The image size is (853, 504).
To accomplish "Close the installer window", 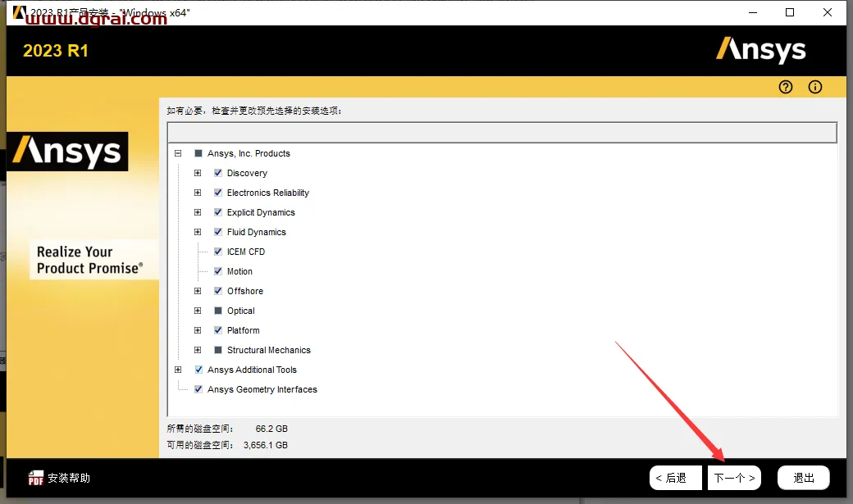I will (828, 12).
